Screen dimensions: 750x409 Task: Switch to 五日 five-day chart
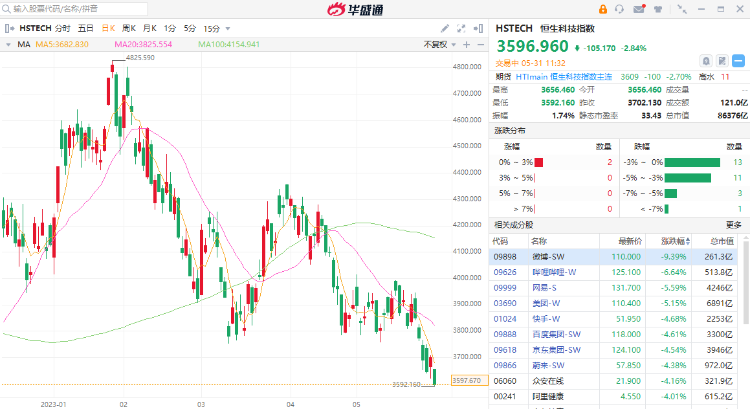click(86, 29)
